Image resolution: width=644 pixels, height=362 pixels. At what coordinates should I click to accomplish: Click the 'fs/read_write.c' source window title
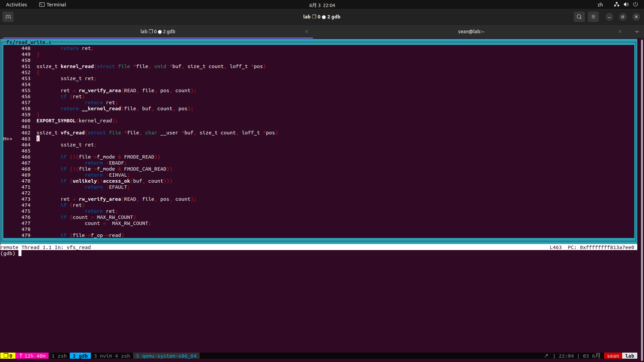pos(29,42)
